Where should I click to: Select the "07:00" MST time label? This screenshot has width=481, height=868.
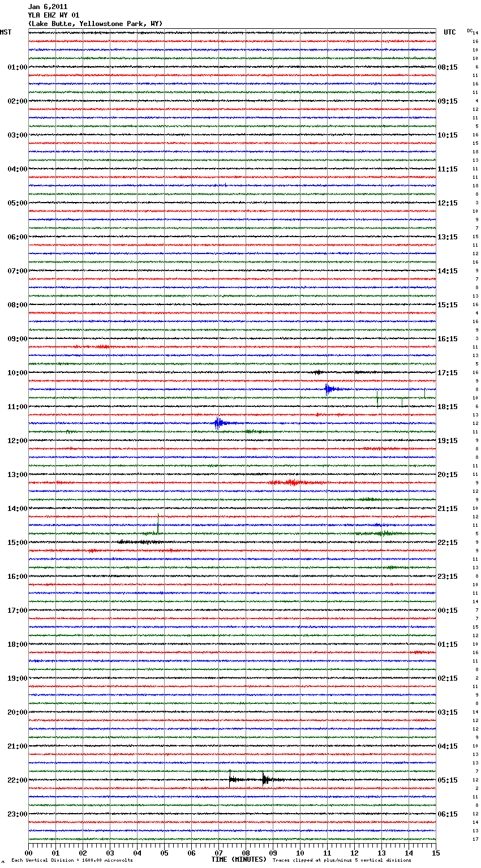[x=18, y=271]
